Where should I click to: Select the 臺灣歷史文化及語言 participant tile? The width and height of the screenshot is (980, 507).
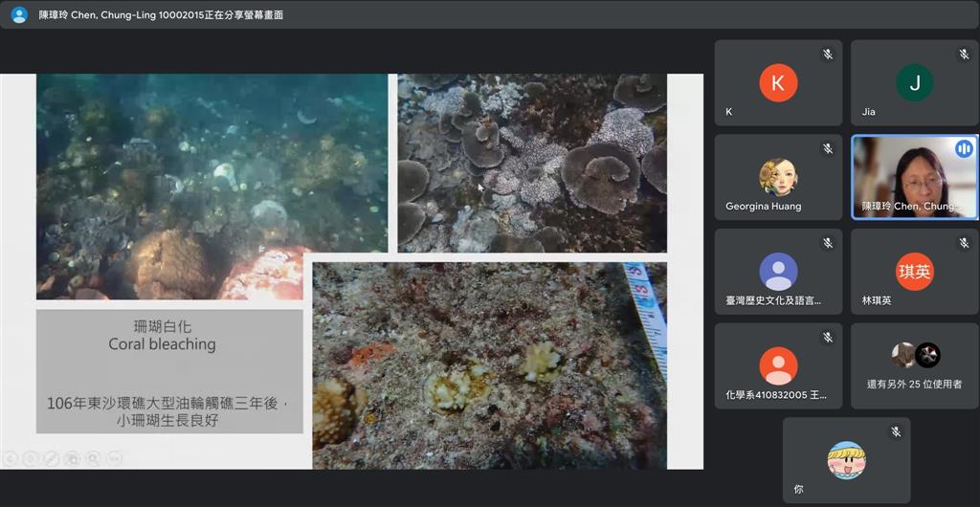coord(778,272)
